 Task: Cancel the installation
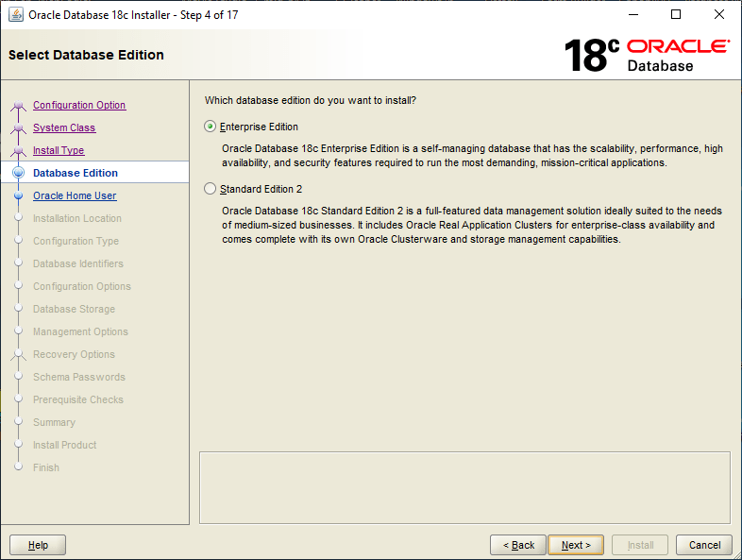tap(704, 545)
